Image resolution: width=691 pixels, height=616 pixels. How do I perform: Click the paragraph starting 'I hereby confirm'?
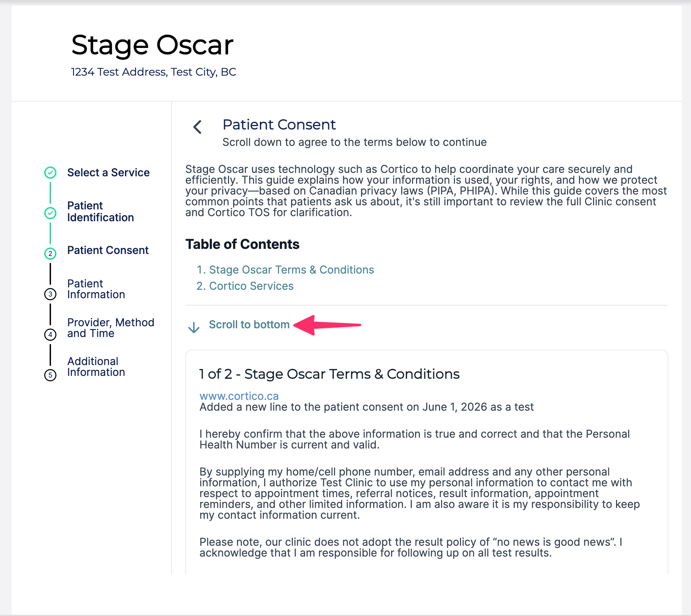(414, 439)
